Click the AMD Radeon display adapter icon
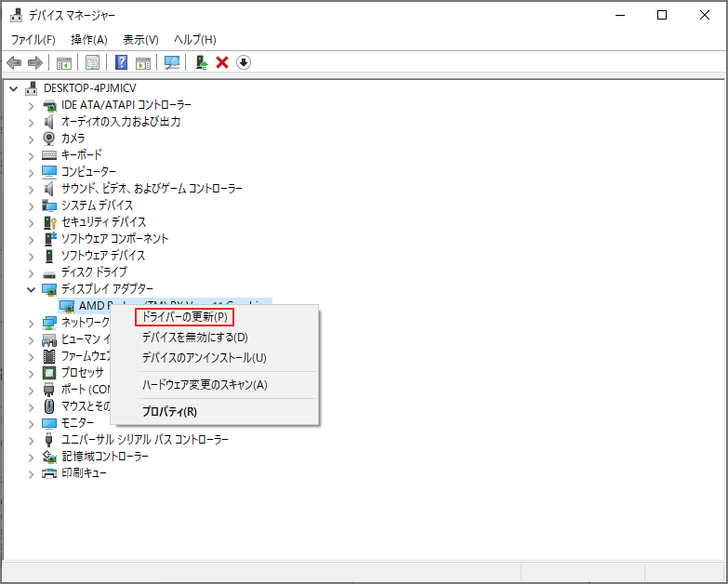The width and height of the screenshot is (728, 584). (67, 306)
